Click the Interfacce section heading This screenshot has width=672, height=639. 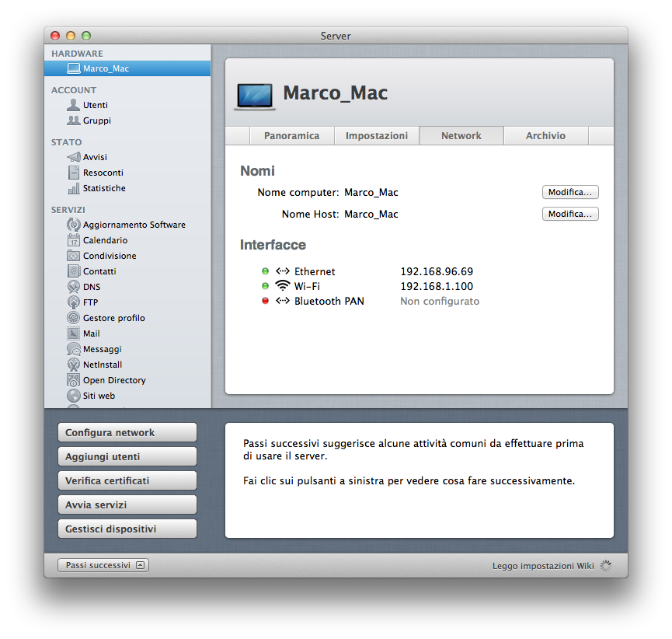[x=273, y=244]
